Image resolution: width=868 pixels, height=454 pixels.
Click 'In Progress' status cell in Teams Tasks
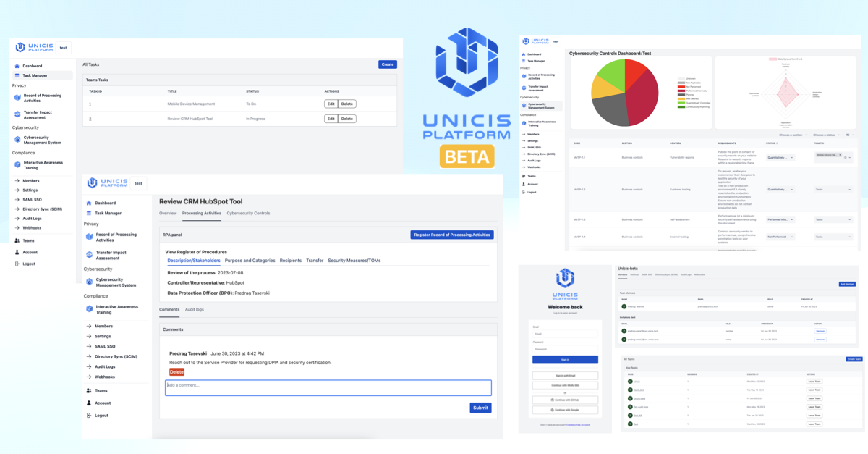coord(256,119)
